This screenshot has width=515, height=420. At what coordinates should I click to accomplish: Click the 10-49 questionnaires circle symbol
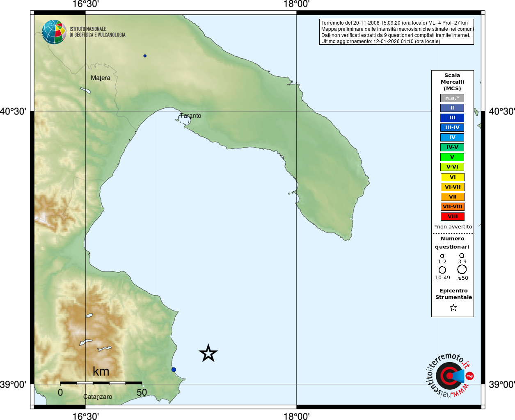[442, 270]
